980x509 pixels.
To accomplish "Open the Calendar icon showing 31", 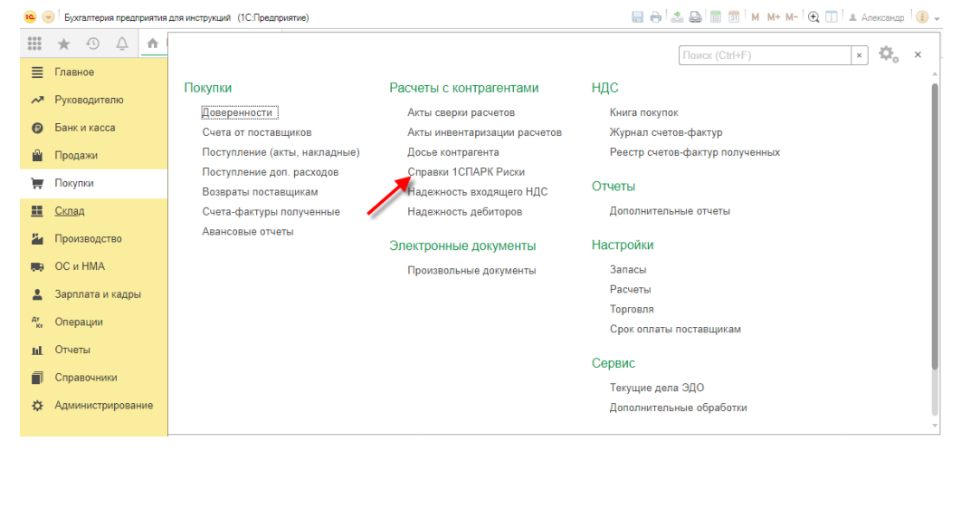I will click(x=734, y=17).
